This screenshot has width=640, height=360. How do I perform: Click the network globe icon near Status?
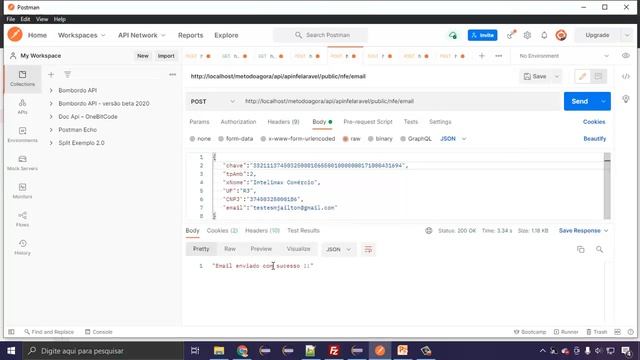click(429, 231)
